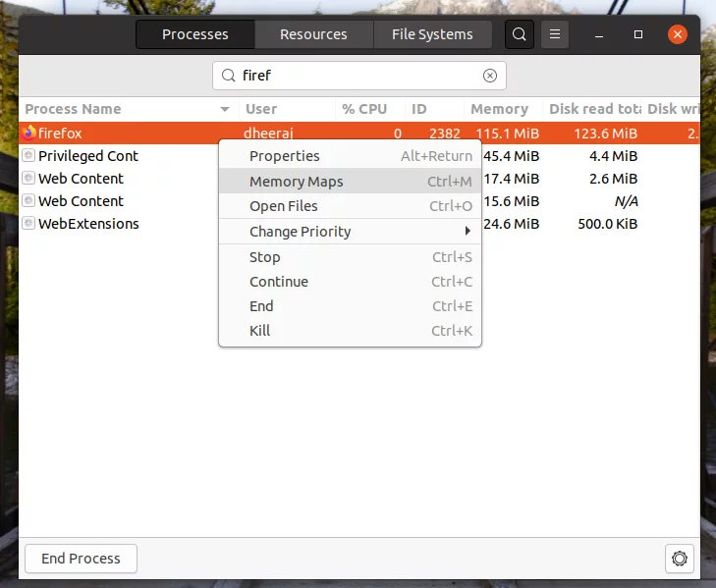Click the 115.1 MiB memory value

point(508,134)
